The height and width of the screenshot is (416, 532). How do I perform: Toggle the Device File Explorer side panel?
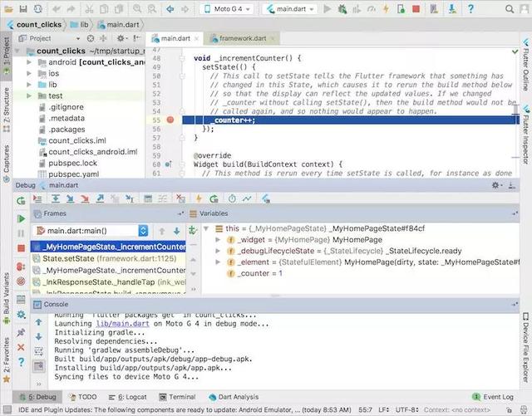coord(525,348)
